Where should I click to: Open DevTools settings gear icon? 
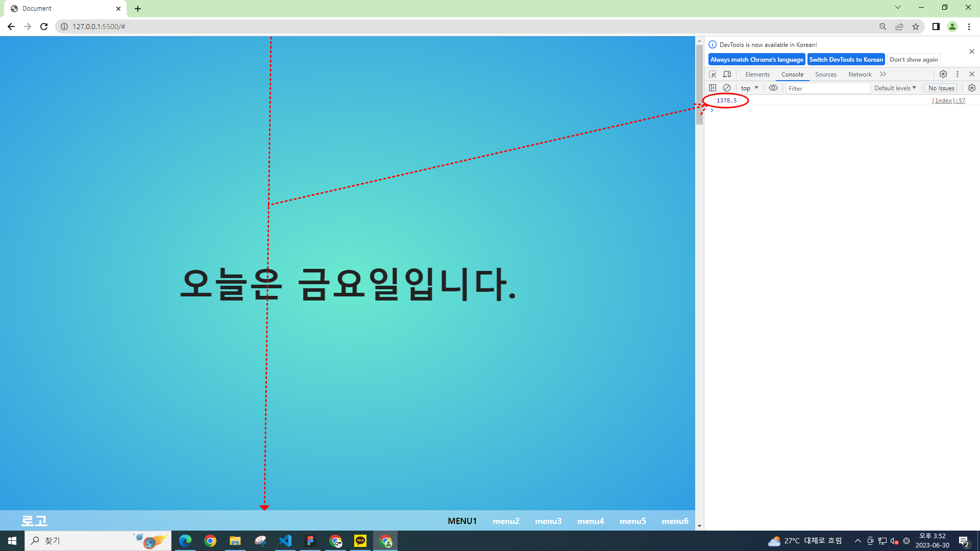point(943,74)
